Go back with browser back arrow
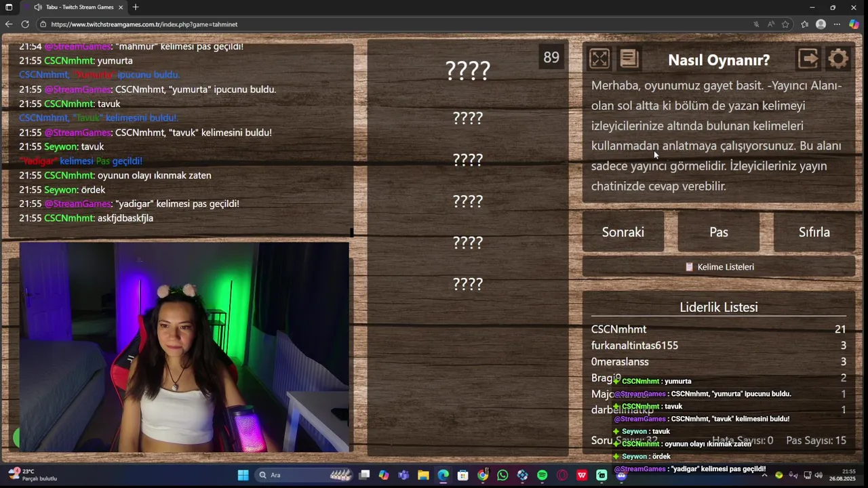The width and height of the screenshot is (868, 488). click(8, 24)
